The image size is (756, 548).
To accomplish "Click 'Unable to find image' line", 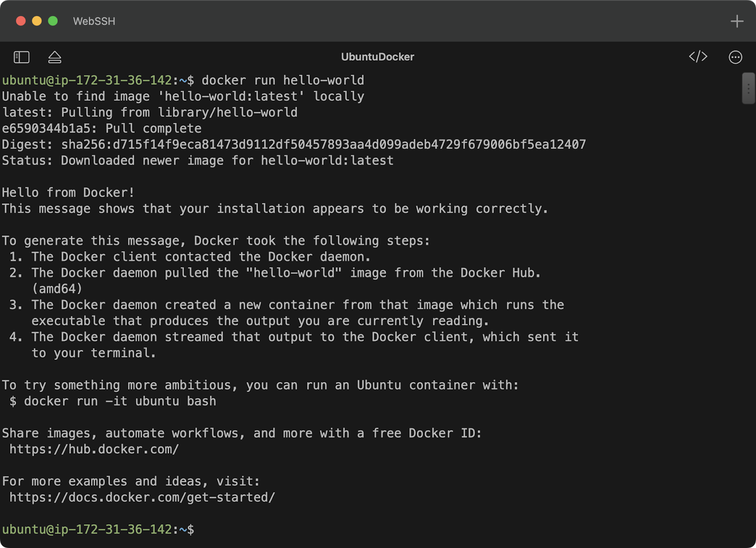I will coord(183,96).
